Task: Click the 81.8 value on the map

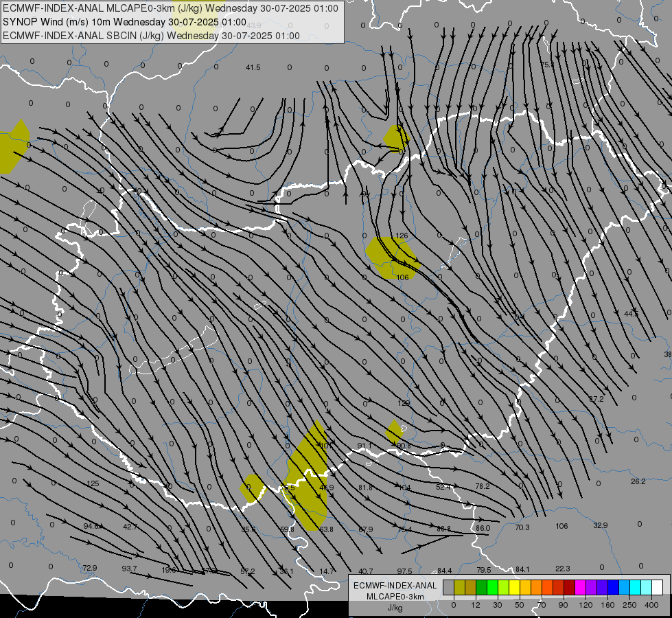Action: tap(365, 488)
